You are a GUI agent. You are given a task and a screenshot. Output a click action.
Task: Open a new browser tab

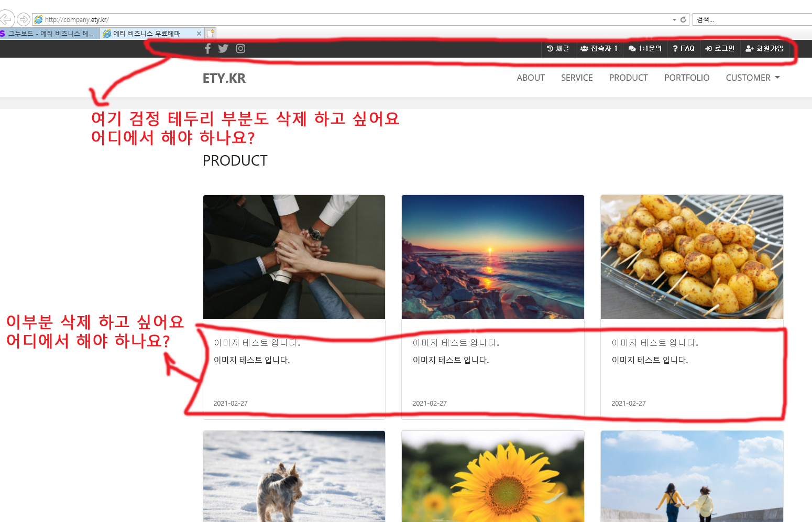[211, 34]
